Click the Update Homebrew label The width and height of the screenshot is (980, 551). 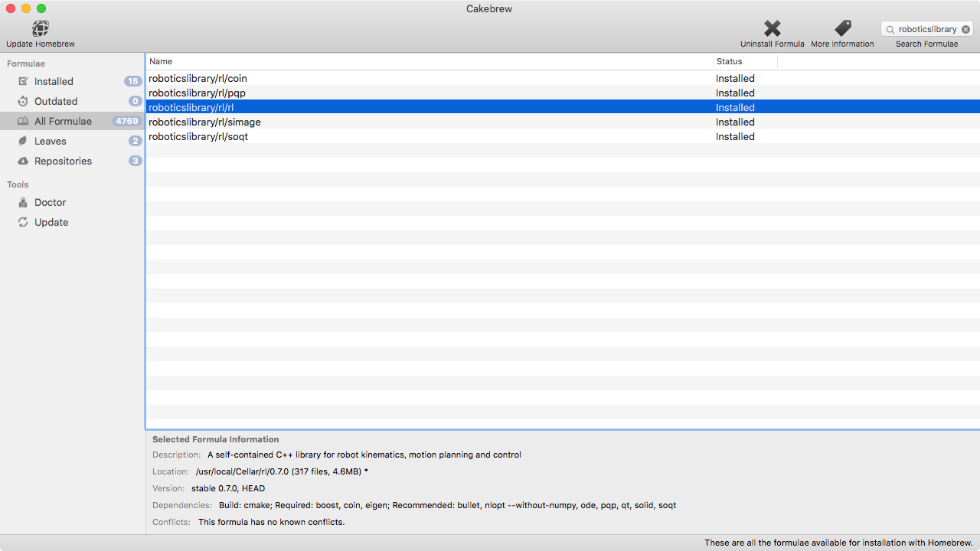[x=41, y=44]
